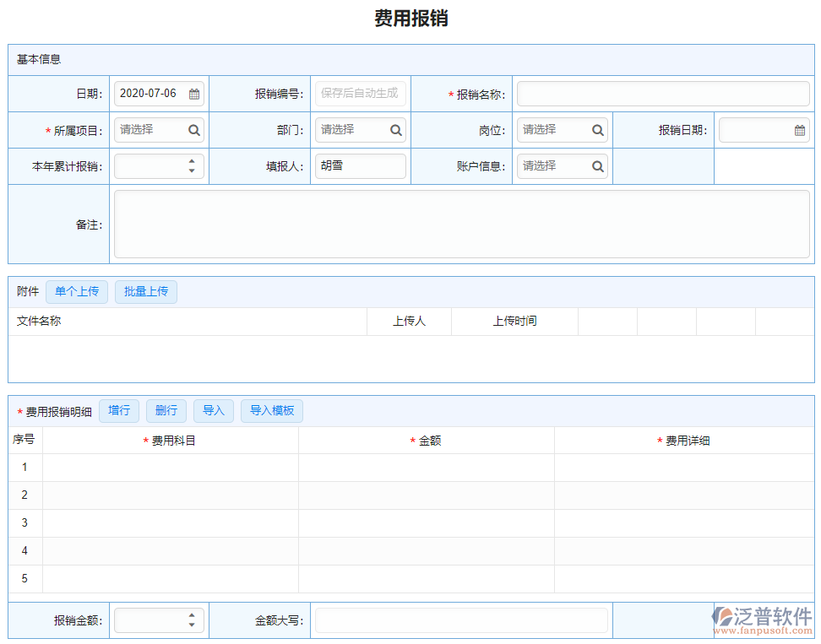Click the 金额大写 input field

(461, 620)
